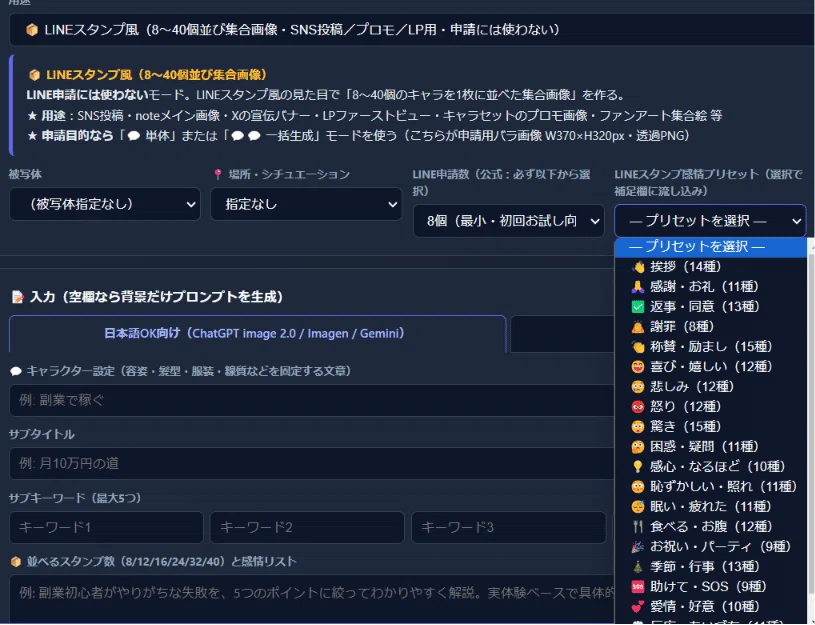
Task: Open the LINE申請数 8個 dropdown
Action: point(508,221)
